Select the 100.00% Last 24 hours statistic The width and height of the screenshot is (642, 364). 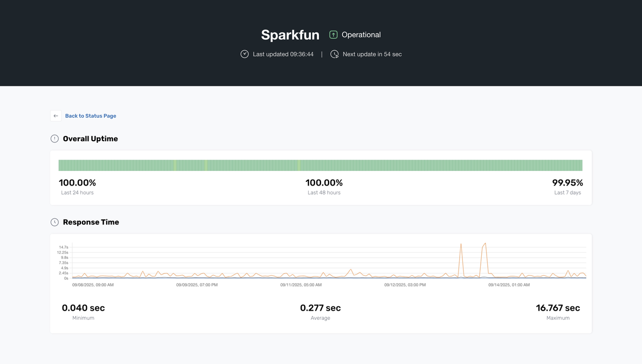click(x=77, y=182)
